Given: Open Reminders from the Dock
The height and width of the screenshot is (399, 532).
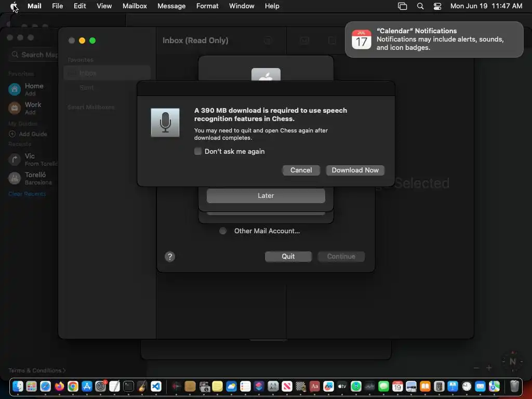Looking at the screenshot, I should [x=245, y=386].
